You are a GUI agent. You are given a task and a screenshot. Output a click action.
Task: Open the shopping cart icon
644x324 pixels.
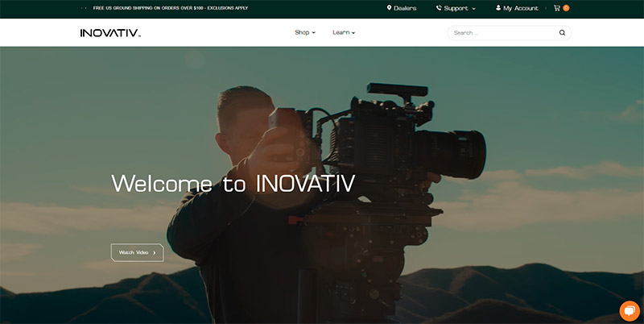(x=556, y=8)
